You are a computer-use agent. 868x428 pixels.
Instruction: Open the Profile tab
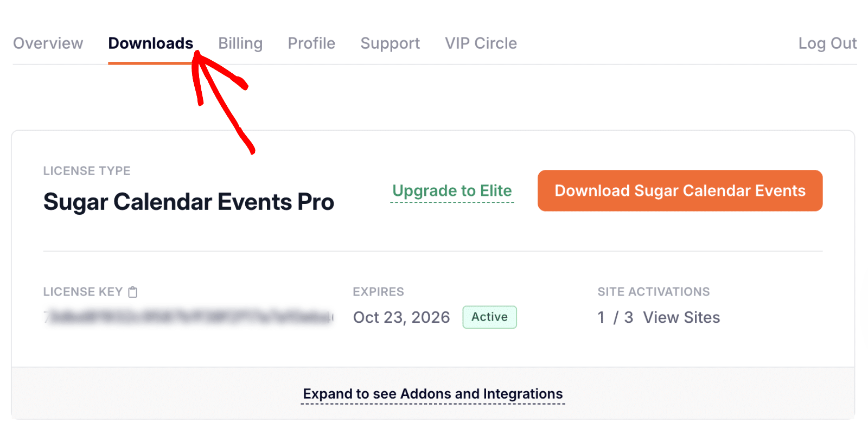tap(311, 43)
